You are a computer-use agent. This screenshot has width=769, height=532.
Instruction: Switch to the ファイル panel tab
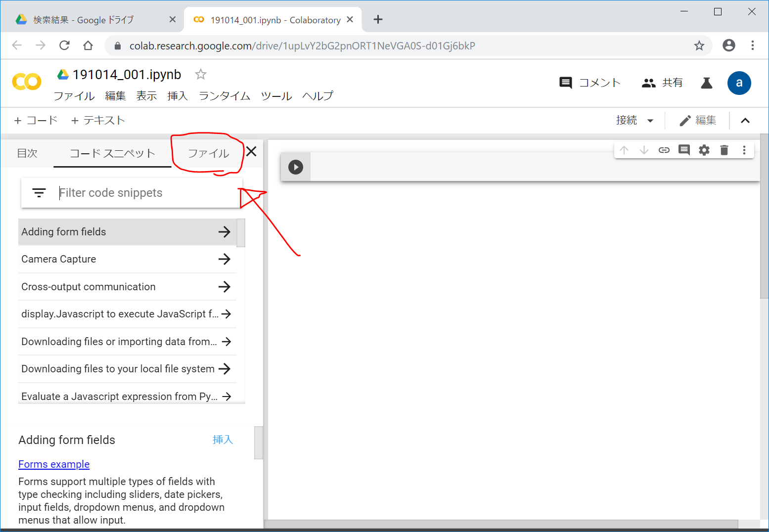coord(208,153)
